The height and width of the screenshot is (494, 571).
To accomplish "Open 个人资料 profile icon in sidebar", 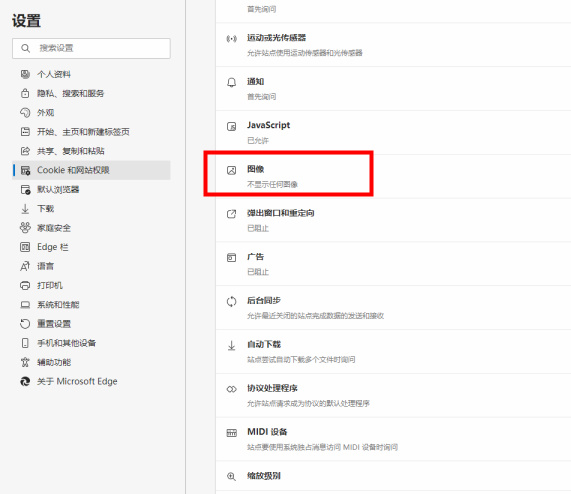I will (x=25, y=74).
